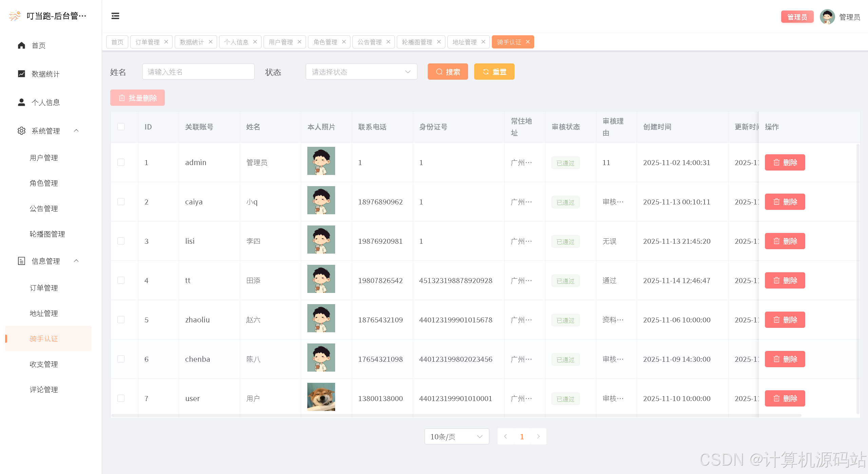Collapse the 系统管理 menu chevron
The image size is (868, 474).
76,131
